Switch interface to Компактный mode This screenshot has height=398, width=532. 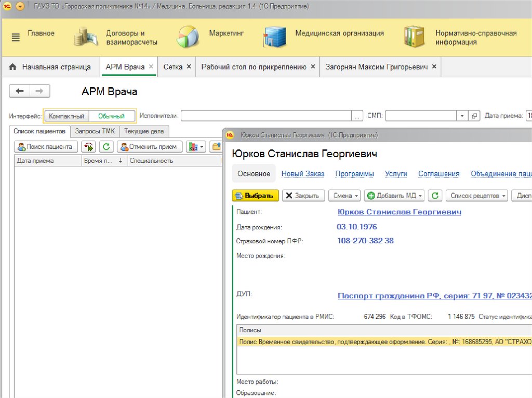(x=66, y=116)
